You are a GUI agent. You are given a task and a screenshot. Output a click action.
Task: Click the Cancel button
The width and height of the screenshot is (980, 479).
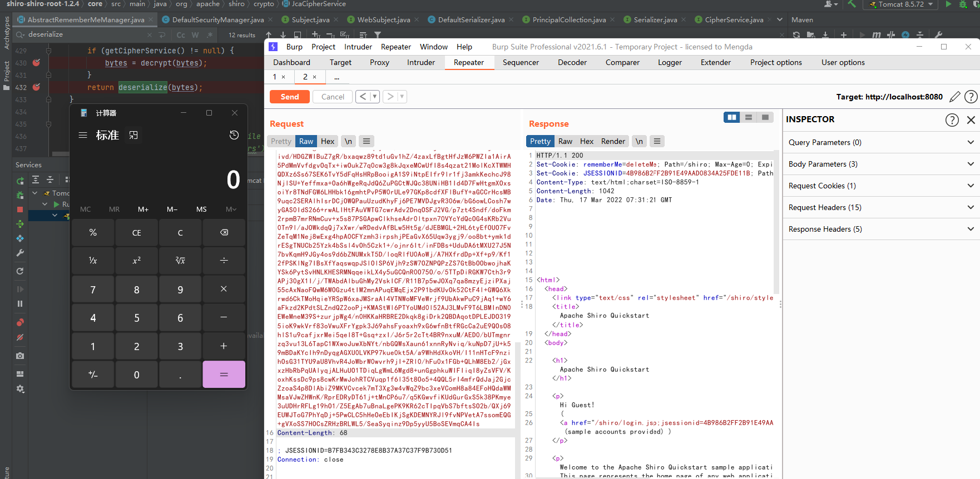point(333,97)
